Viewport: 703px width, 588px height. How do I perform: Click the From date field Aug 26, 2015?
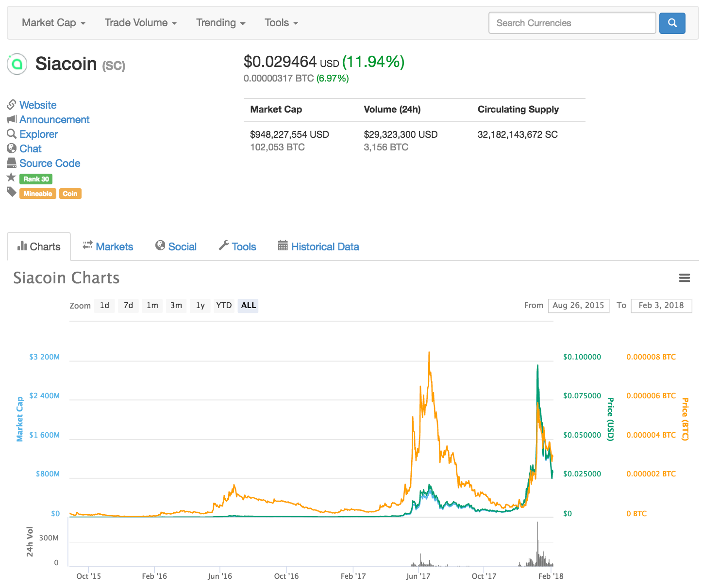(x=579, y=305)
